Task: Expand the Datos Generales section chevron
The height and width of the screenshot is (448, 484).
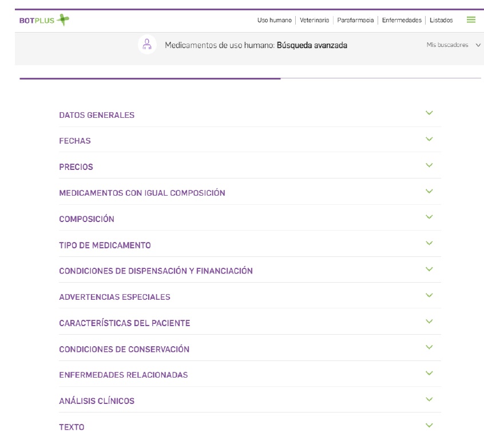Action: [429, 113]
